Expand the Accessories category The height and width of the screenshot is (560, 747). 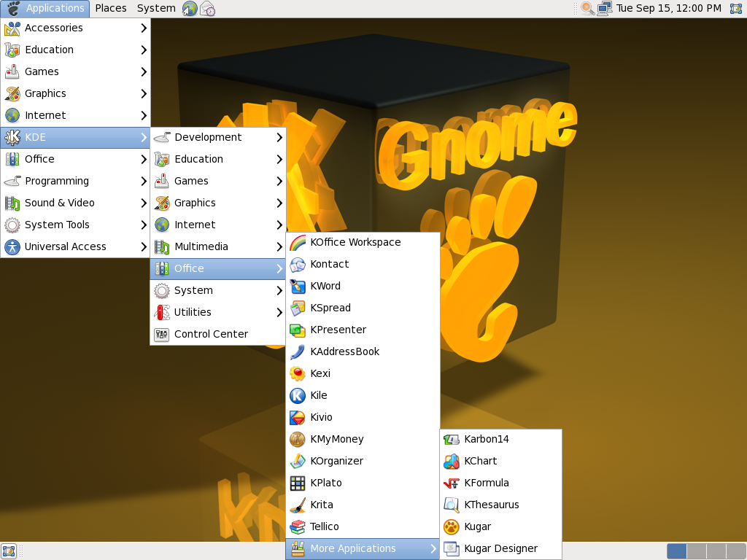(x=75, y=28)
